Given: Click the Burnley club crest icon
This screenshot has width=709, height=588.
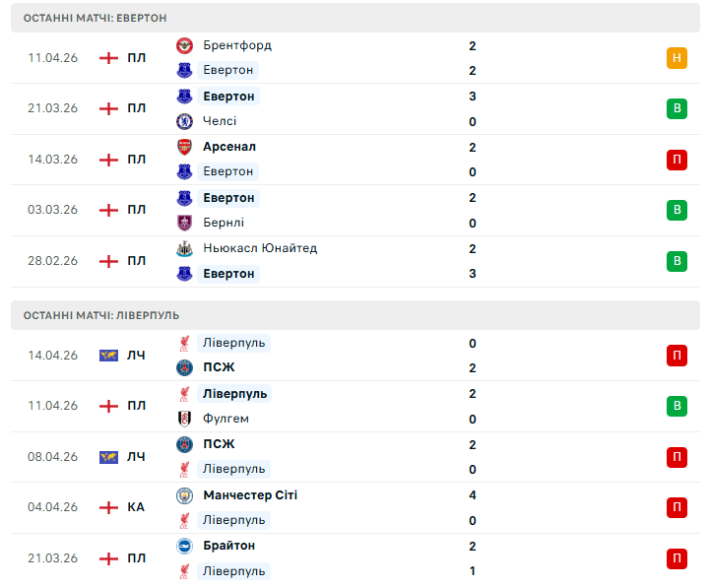Looking at the screenshot, I should 184,223.
